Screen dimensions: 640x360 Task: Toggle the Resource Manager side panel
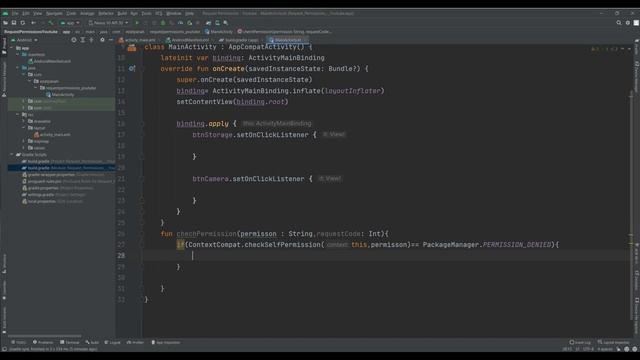(x=4, y=79)
